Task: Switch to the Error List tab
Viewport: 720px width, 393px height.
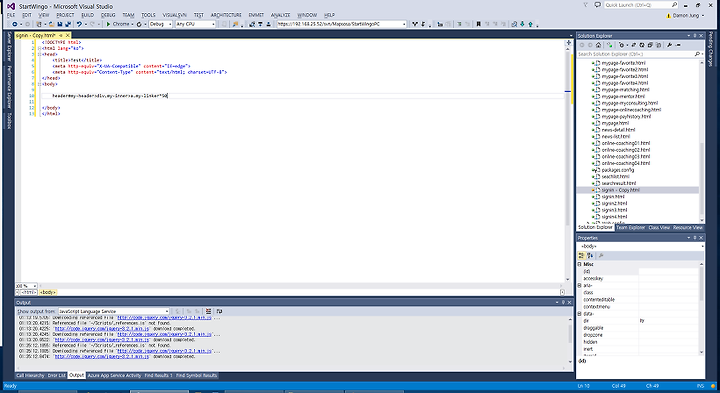Action: pos(56,376)
